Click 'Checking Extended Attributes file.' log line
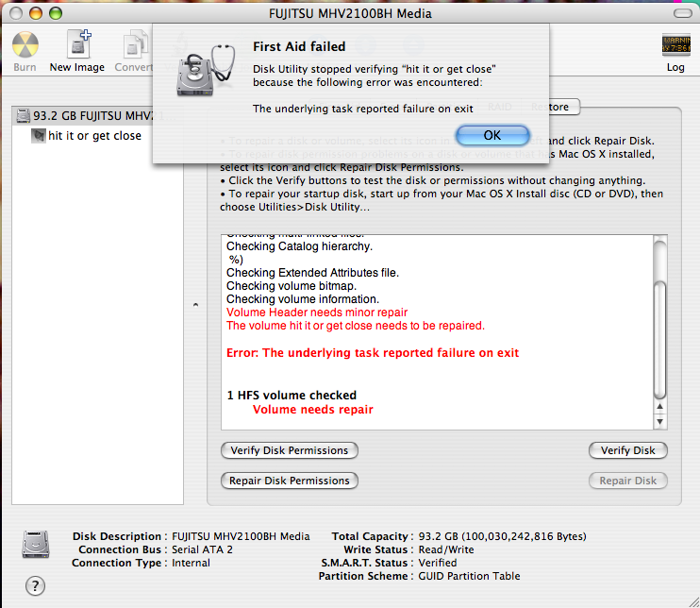 [312, 273]
